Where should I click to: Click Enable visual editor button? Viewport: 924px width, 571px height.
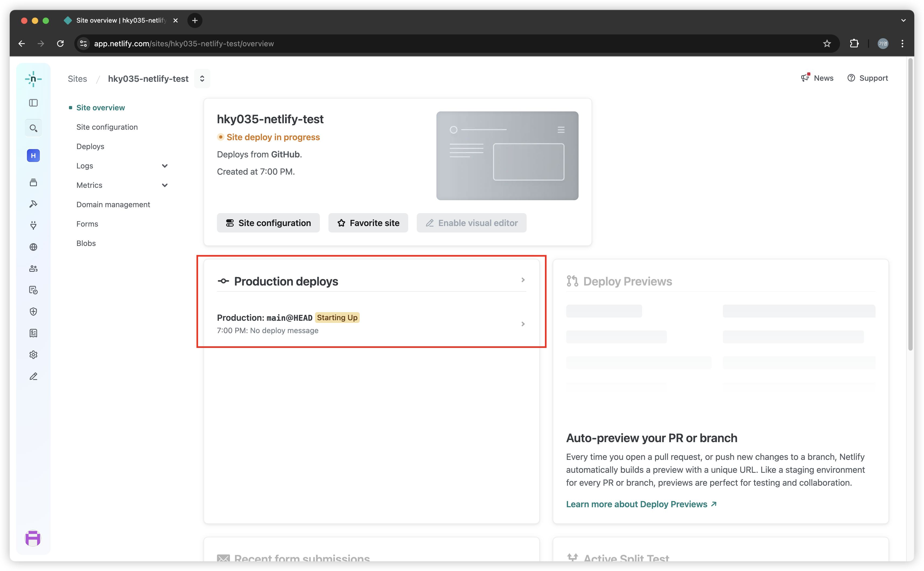(471, 223)
